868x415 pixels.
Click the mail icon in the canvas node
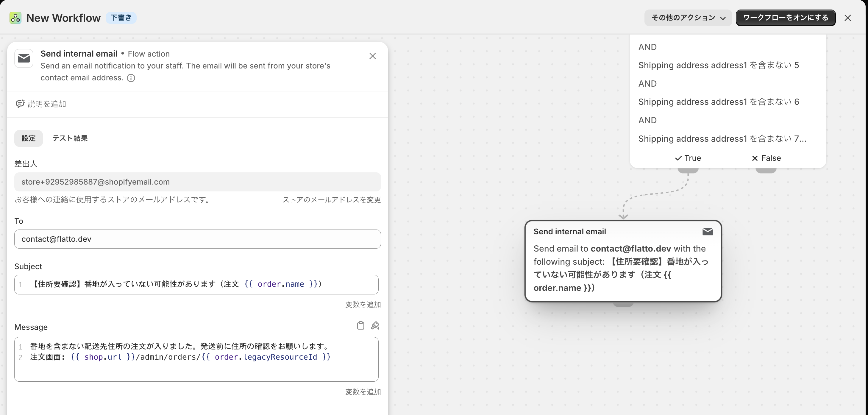point(708,232)
